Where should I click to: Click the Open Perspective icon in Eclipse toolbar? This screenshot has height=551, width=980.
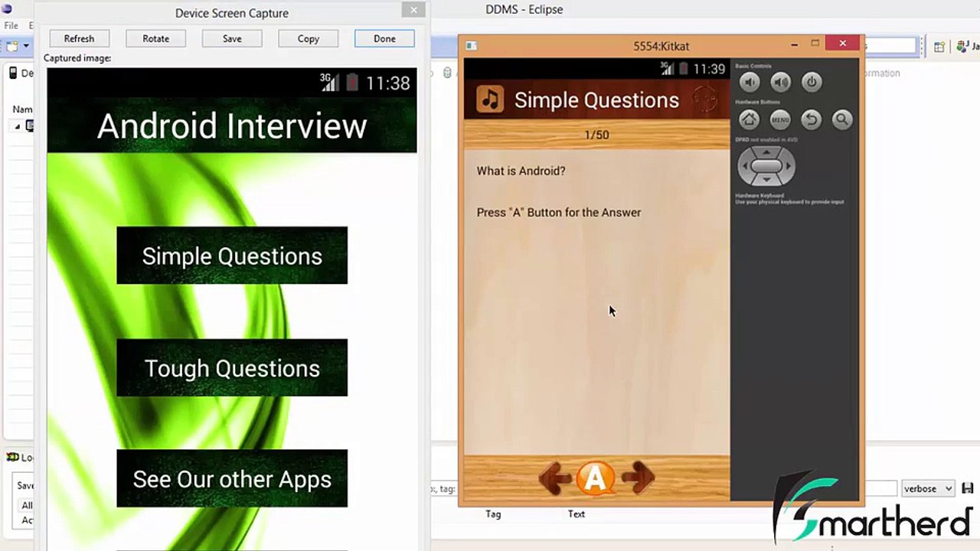click(x=939, y=47)
